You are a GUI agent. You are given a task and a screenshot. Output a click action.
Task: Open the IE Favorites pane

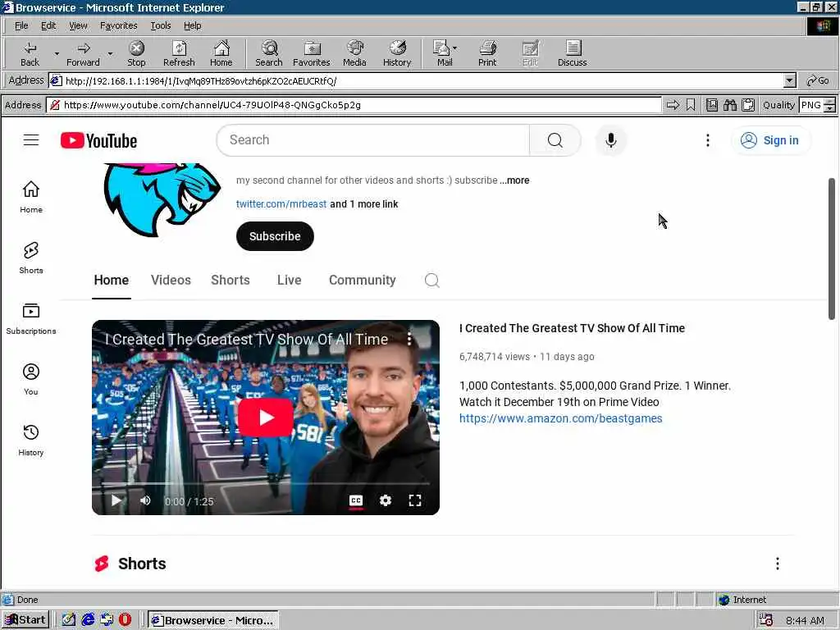[x=312, y=53]
